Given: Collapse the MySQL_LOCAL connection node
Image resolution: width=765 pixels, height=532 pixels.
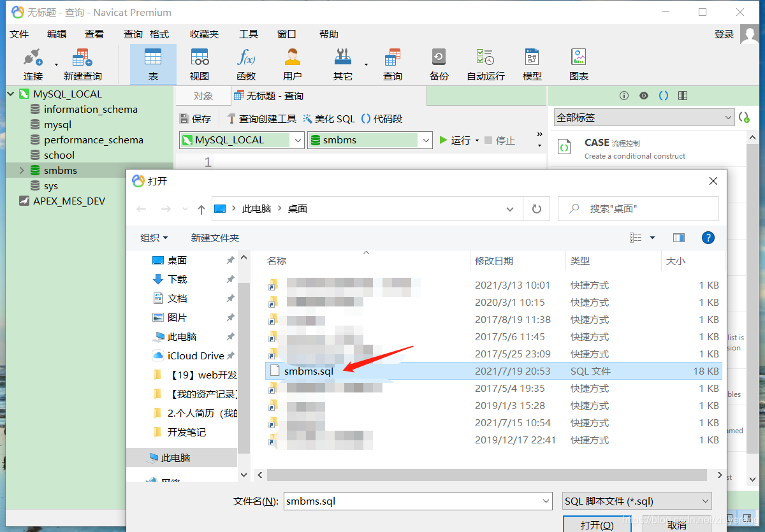Looking at the screenshot, I should 10,94.
